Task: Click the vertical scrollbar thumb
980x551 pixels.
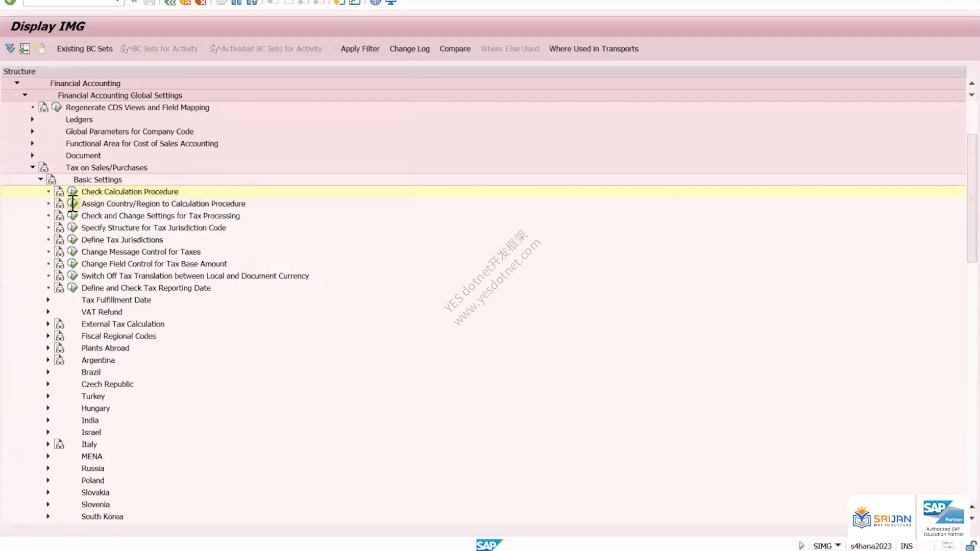Action: (x=972, y=198)
